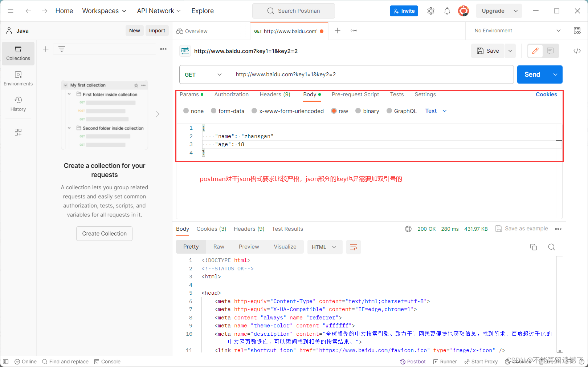Switch to edit mode pencil icon
588x367 pixels.
[535, 51]
